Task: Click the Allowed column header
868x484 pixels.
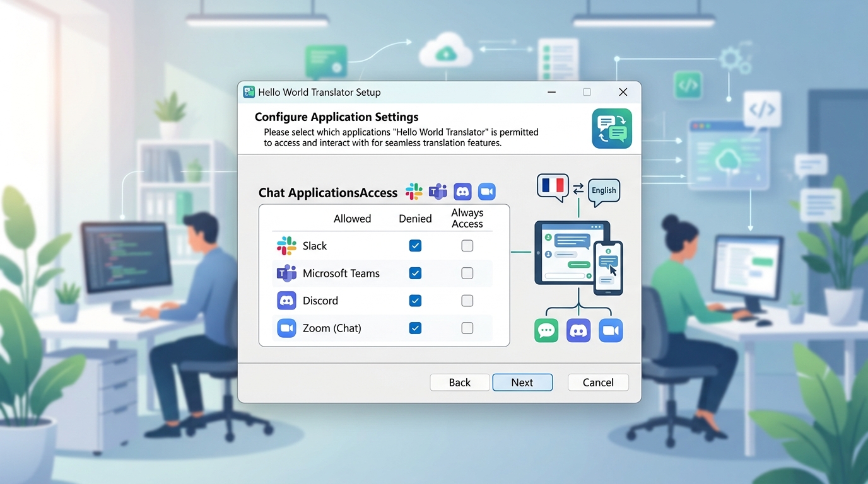Action: coord(352,219)
